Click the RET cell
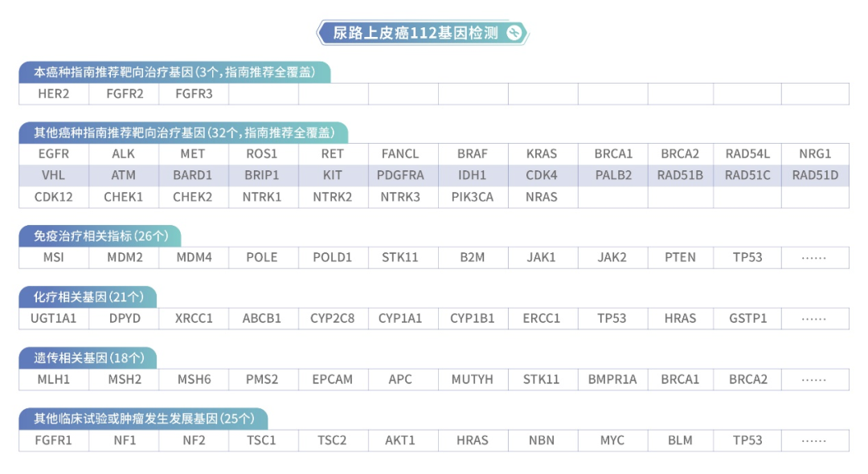This screenshot has width=868, height=474. point(334,153)
